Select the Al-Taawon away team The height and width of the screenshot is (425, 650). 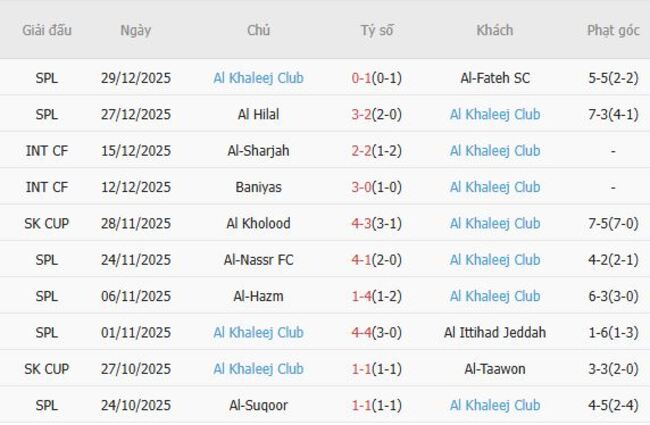tap(495, 369)
